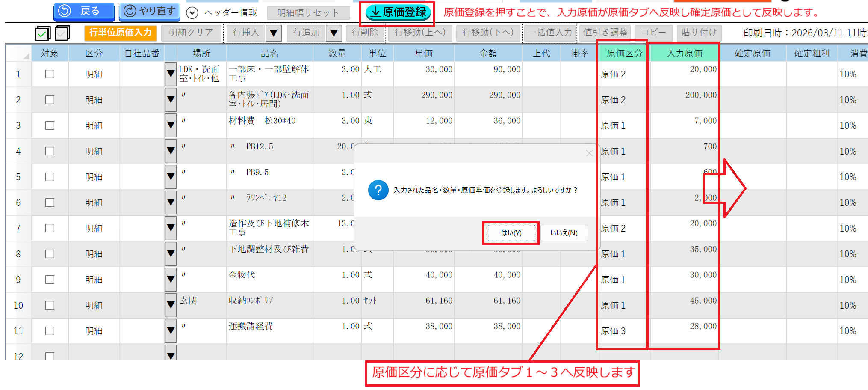Open the 行挿入 dropdown arrow
The image size is (868, 390).
pyautogui.click(x=274, y=33)
